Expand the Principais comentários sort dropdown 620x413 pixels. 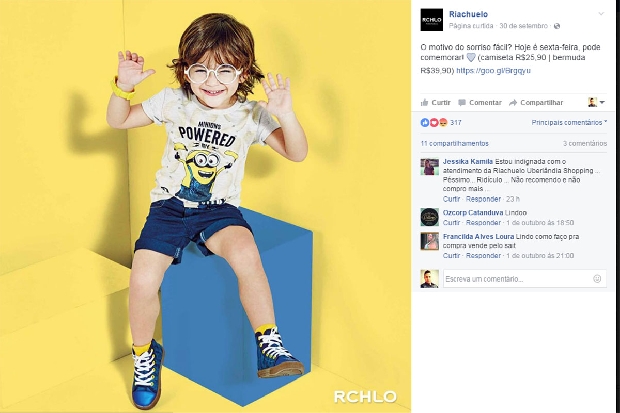coord(569,123)
